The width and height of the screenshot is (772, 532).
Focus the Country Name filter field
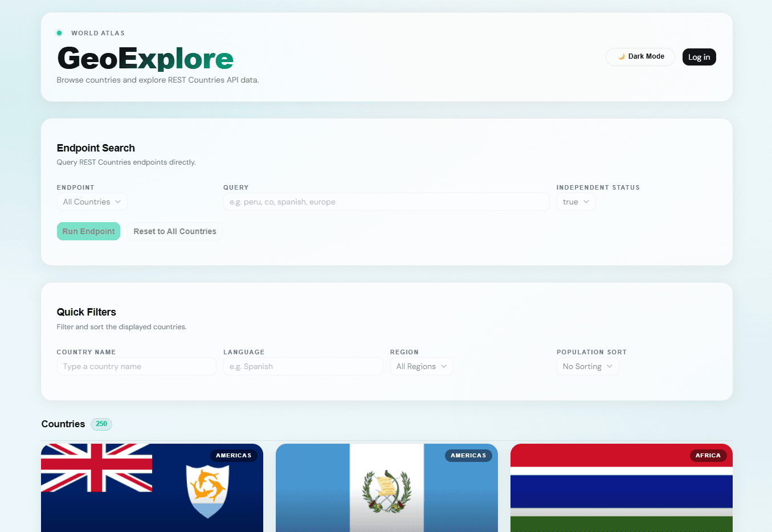[136, 366]
